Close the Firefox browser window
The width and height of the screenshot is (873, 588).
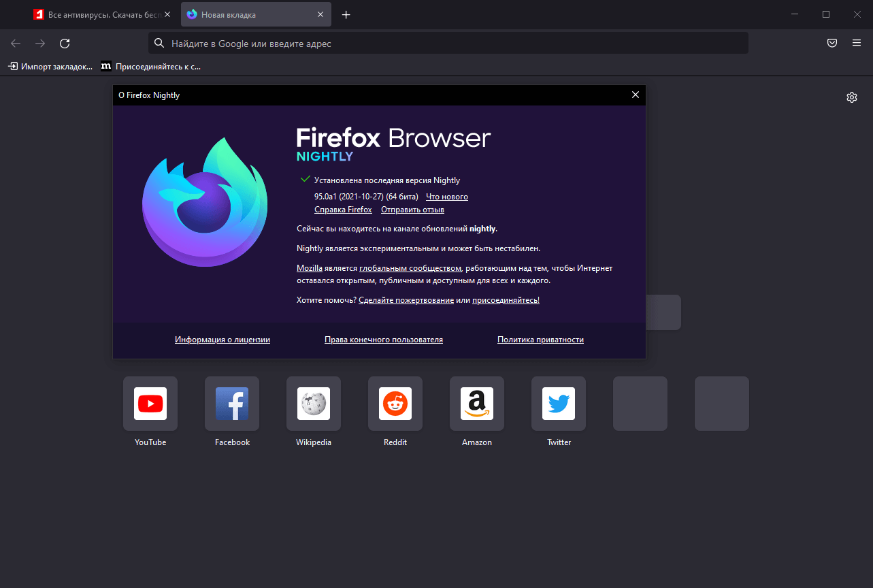tap(857, 14)
